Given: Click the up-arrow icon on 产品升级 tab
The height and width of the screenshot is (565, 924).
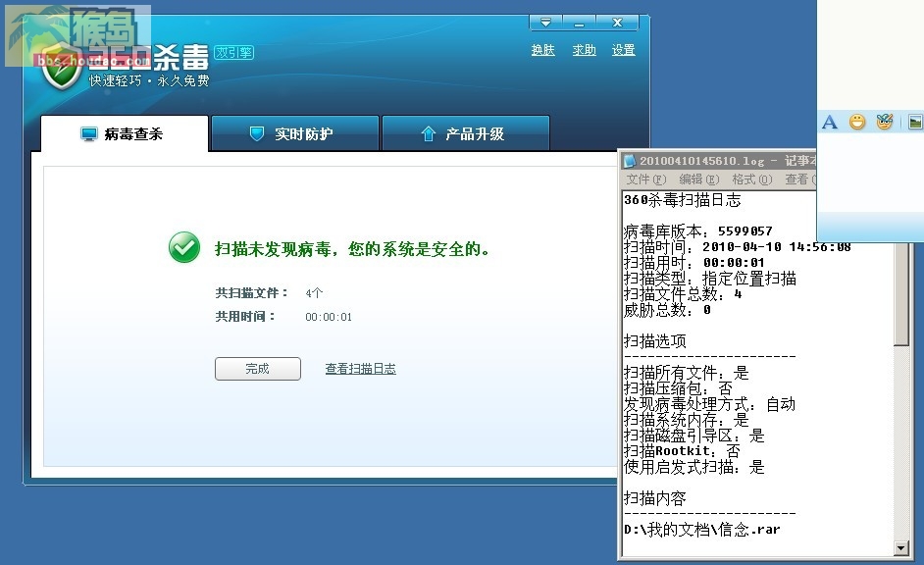Looking at the screenshot, I should [429, 133].
